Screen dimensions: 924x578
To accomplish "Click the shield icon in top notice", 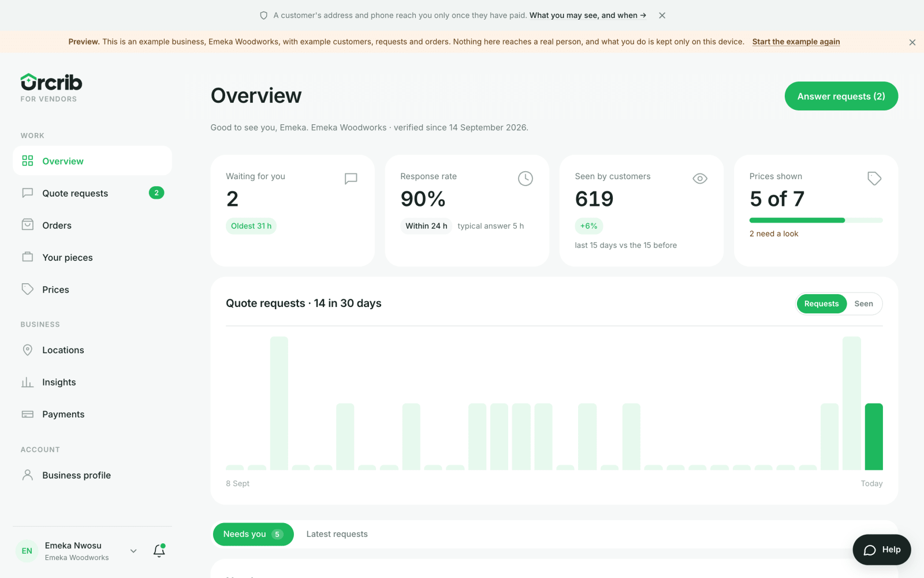I will 264,16.
